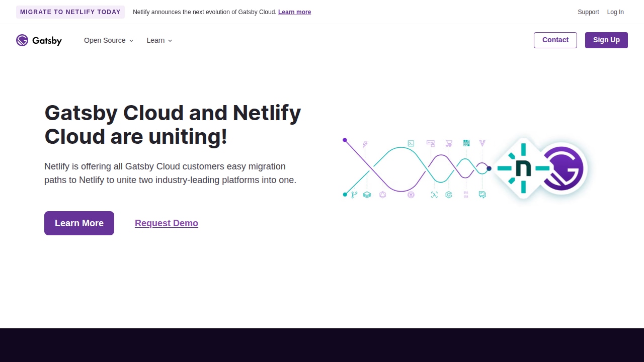Click the Sign Up button

tap(606, 40)
